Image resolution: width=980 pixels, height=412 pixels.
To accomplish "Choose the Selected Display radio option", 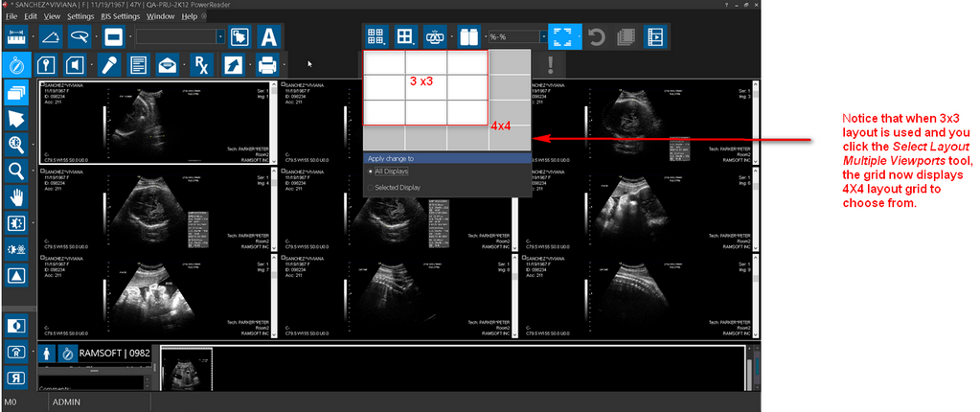I will point(372,188).
